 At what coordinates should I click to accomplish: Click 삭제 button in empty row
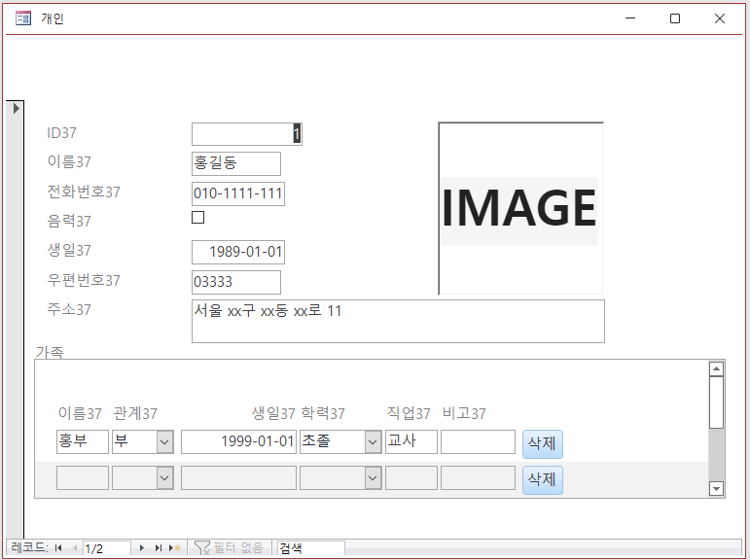(543, 479)
